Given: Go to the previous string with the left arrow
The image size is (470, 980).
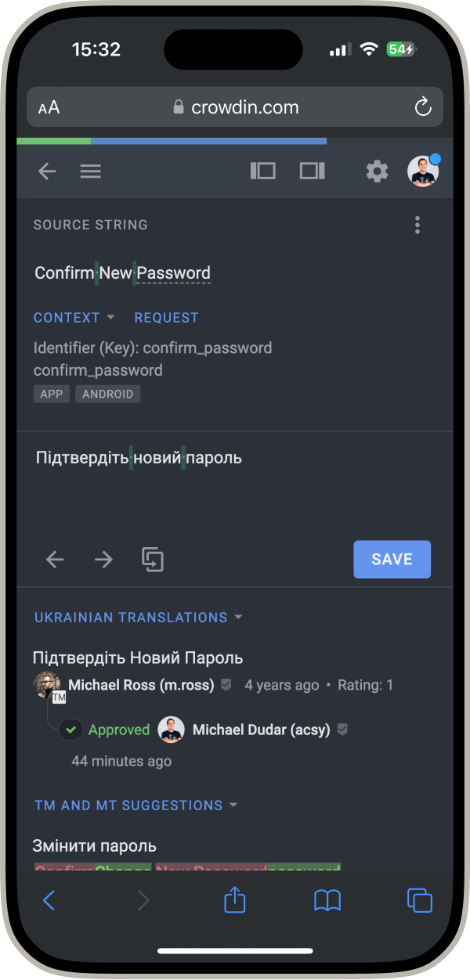Looking at the screenshot, I should [54, 559].
